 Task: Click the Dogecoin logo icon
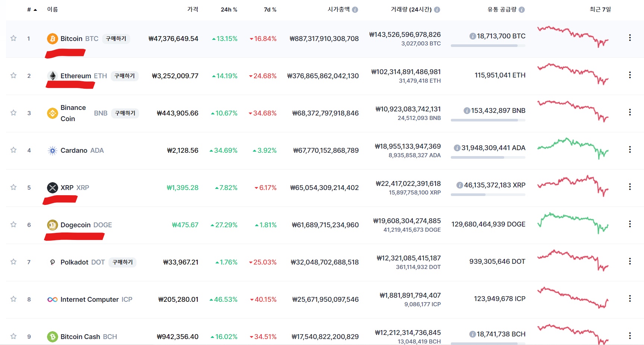pos(52,225)
